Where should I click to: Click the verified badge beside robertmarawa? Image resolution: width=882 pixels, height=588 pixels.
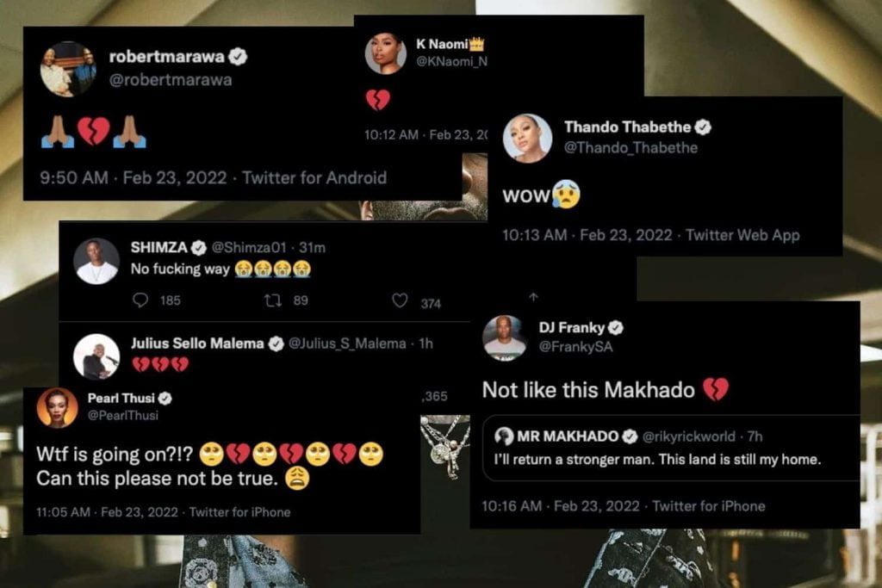click(x=238, y=57)
